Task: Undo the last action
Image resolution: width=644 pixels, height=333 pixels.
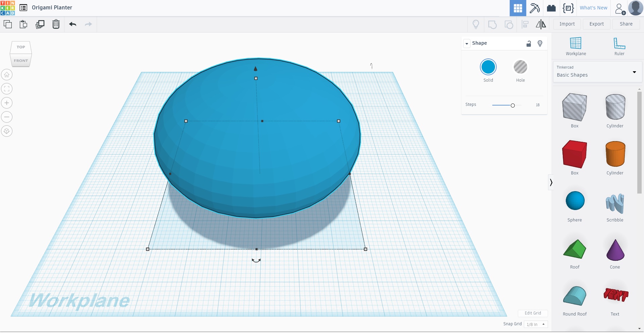Action: pos(73,24)
